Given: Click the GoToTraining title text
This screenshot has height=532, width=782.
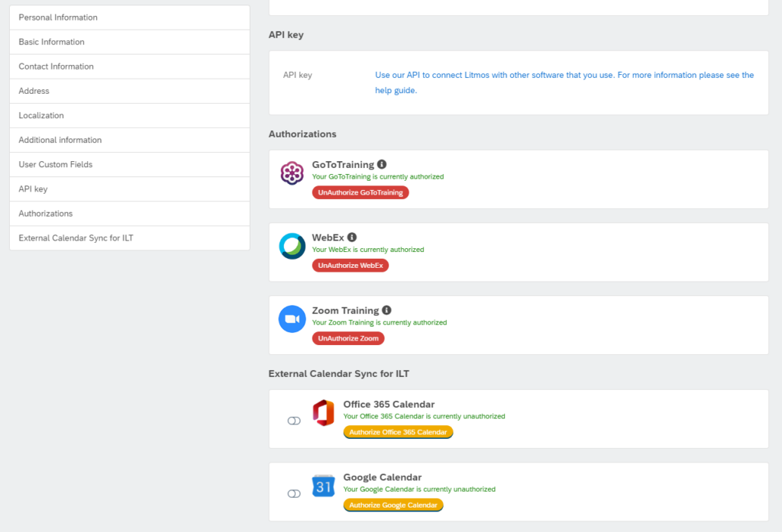Looking at the screenshot, I should click(x=343, y=165).
